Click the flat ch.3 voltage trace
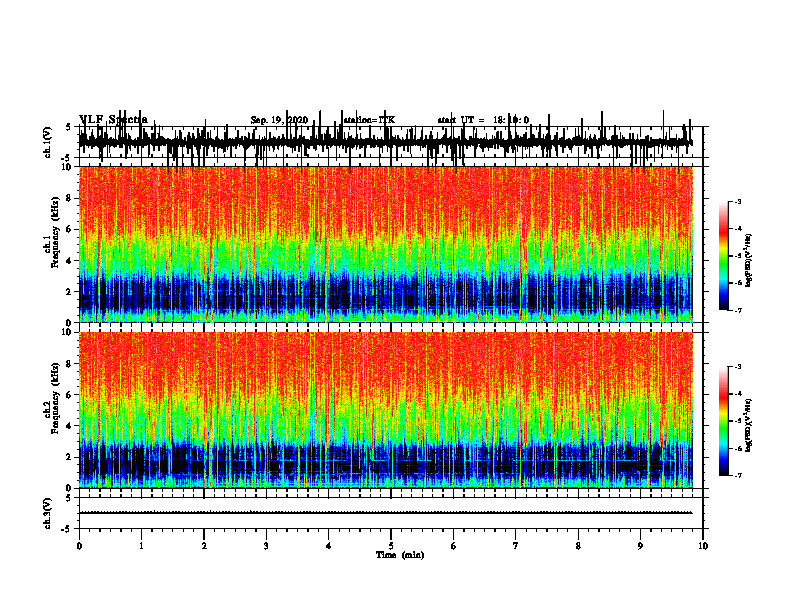 pyautogui.click(x=385, y=513)
